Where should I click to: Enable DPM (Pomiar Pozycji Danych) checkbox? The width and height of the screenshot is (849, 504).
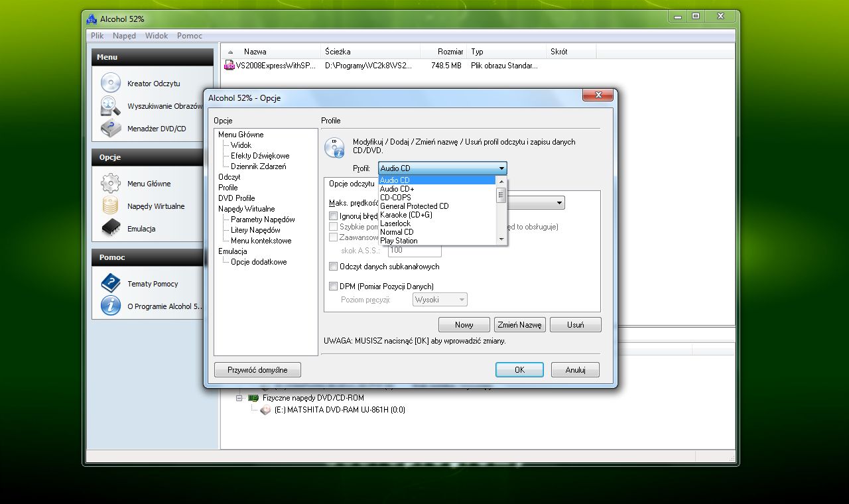point(334,286)
